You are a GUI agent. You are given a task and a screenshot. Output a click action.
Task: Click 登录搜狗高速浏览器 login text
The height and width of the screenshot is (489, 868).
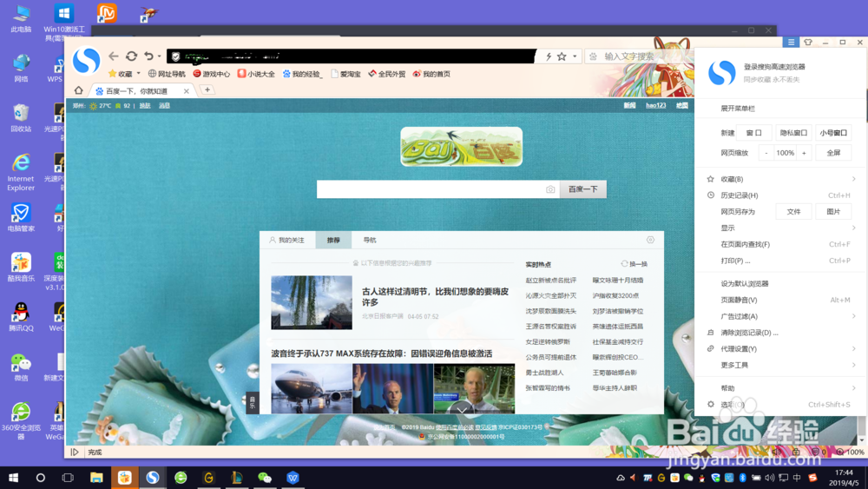click(x=774, y=67)
